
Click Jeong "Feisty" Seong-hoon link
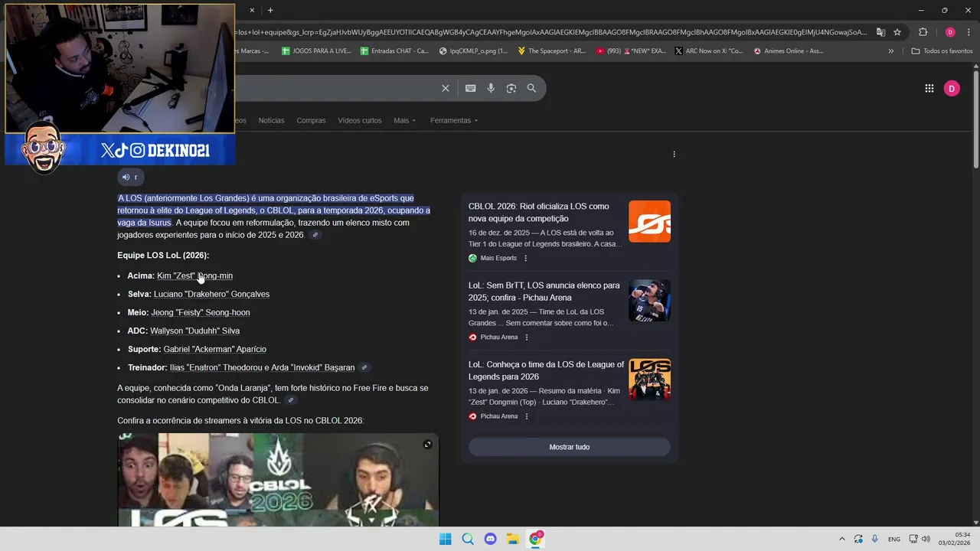click(x=200, y=312)
